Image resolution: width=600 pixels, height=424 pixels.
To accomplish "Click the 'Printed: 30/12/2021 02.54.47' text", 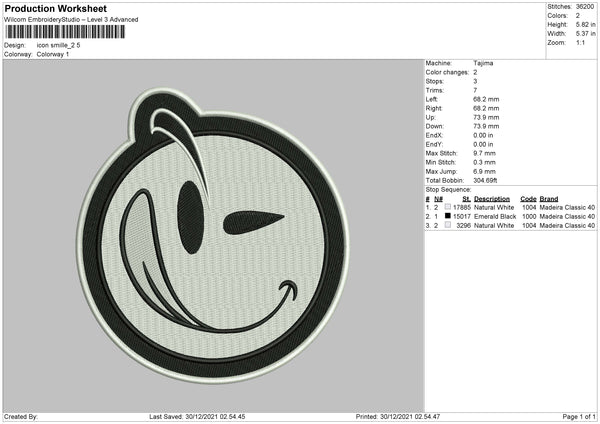I will pyautogui.click(x=398, y=417).
